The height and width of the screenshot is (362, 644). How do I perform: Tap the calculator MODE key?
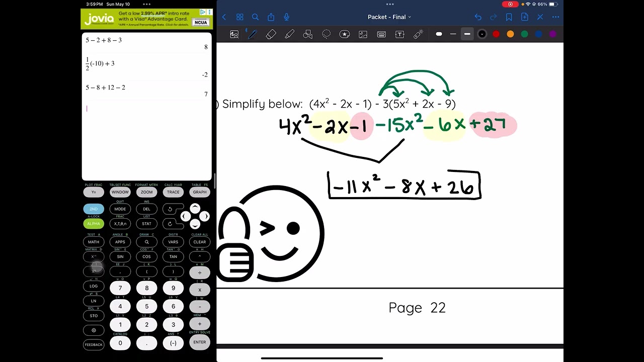[x=120, y=209]
